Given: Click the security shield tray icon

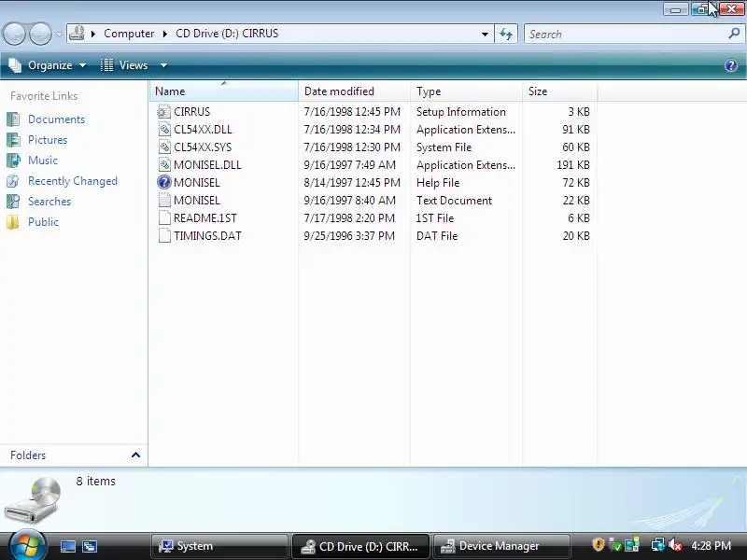Looking at the screenshot, I should click(599, 545).
